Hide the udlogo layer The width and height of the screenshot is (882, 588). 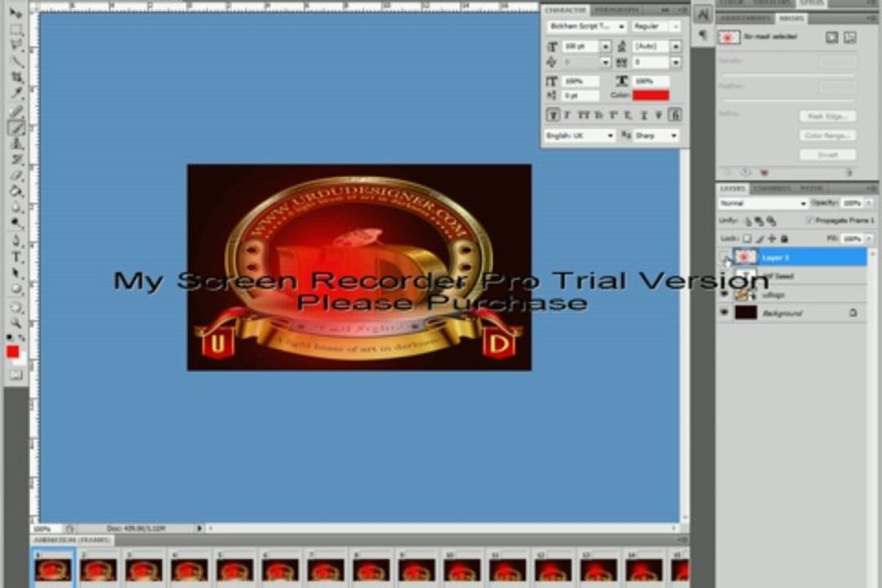tap(724, 294)
